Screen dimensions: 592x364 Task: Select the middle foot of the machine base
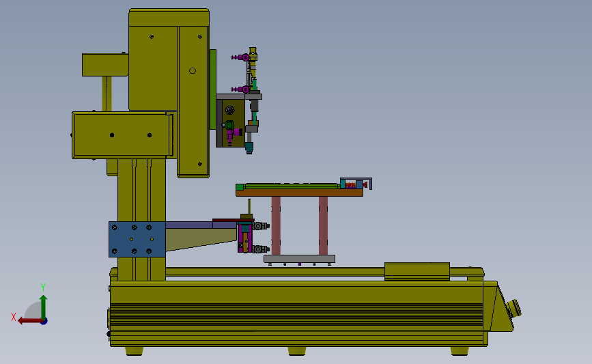297,351
